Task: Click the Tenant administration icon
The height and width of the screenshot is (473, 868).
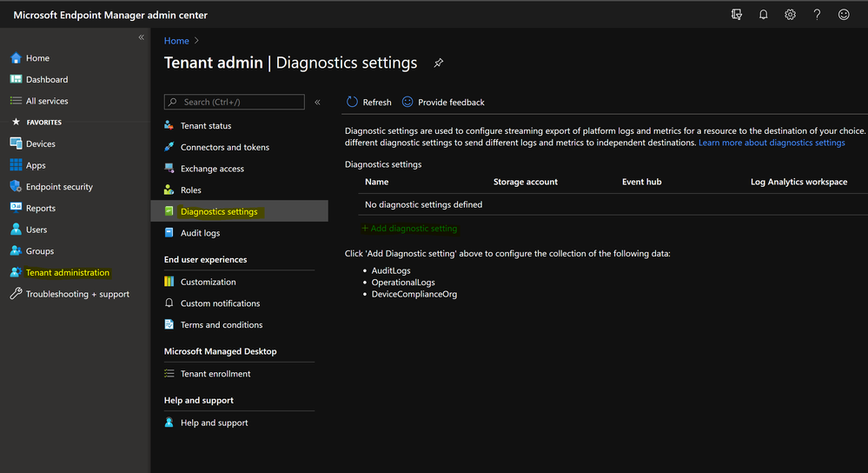Action: (x=16, y=272)
